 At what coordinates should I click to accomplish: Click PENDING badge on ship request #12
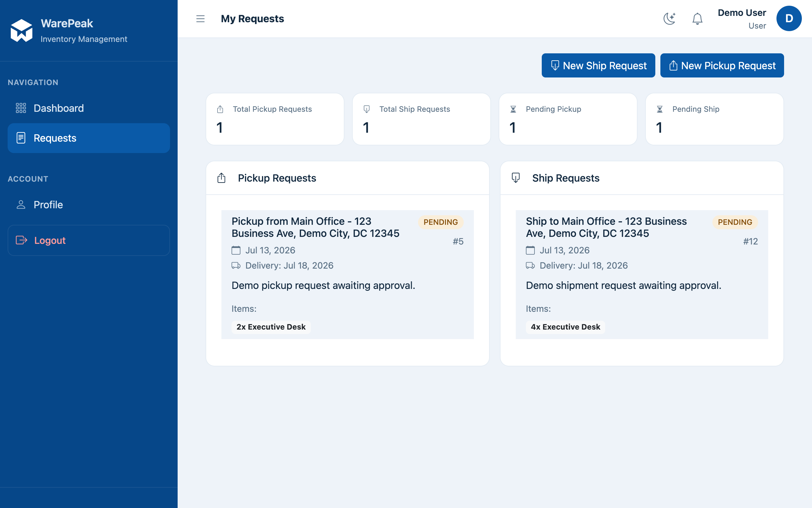coord(735,222)
